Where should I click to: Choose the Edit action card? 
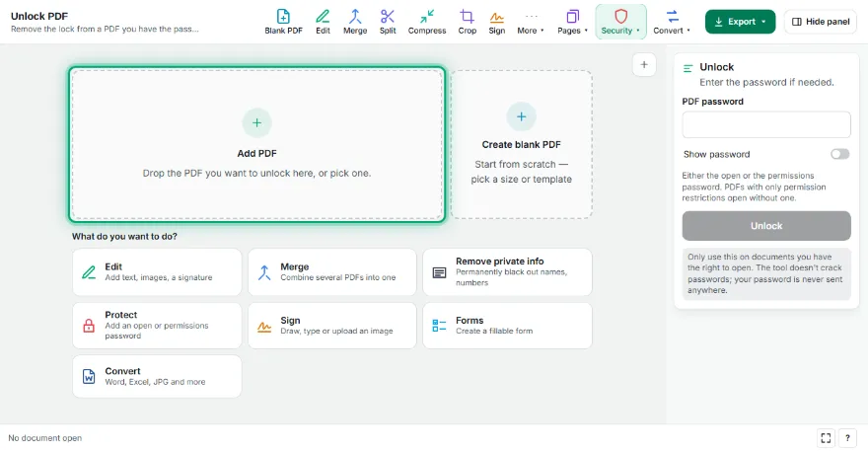tap(157, 272)
